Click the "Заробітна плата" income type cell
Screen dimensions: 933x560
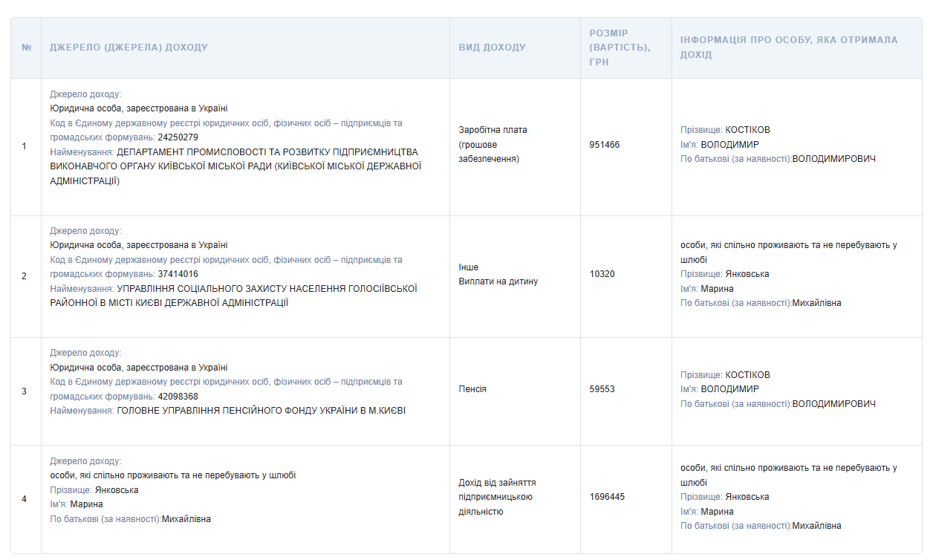click(492, 130)
